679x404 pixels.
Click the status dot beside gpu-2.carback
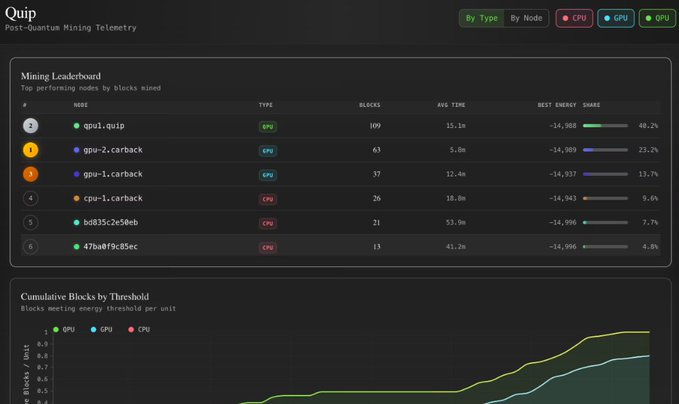[x=77, y=150]
